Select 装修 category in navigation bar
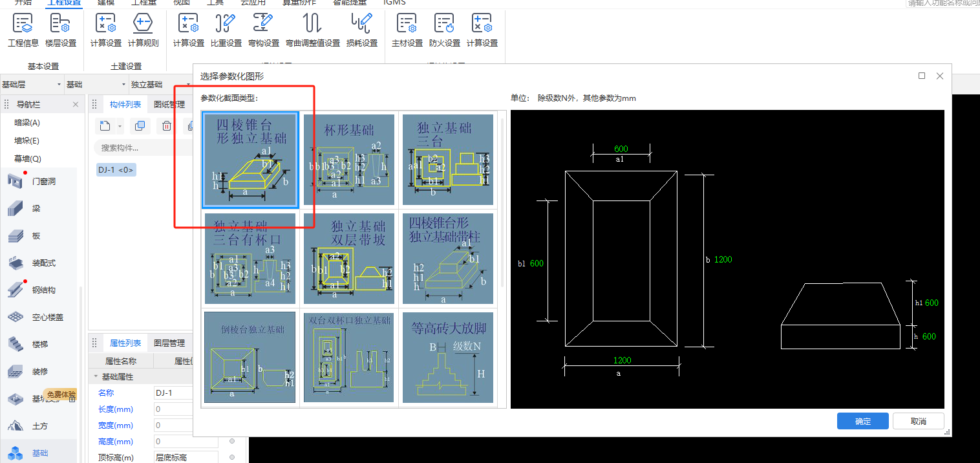Viewport: 980px width, 463px height. click(39, 372)
